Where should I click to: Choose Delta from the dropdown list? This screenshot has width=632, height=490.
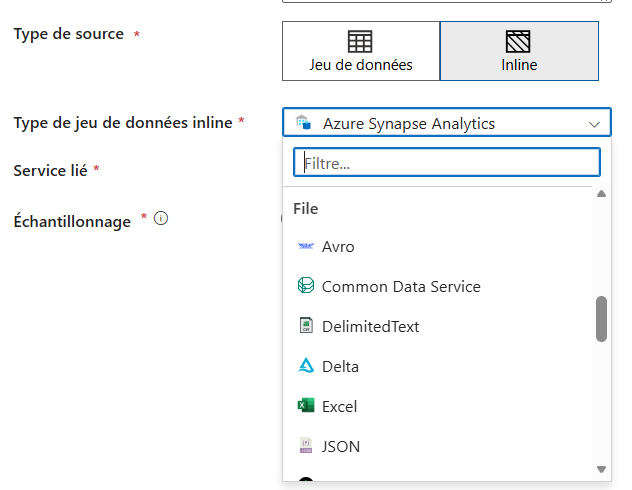(x=340, y=366)
